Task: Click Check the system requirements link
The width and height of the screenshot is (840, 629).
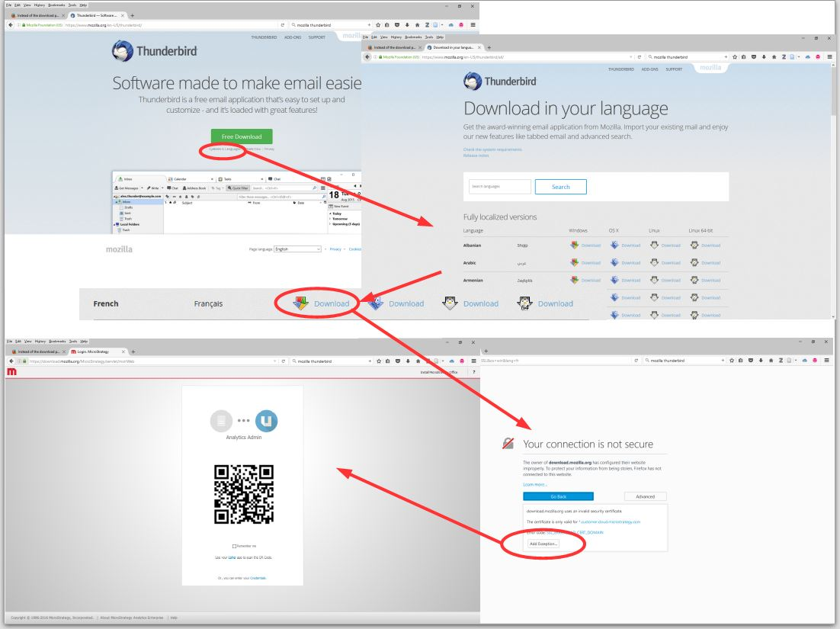Action: (x=492, y=149)
